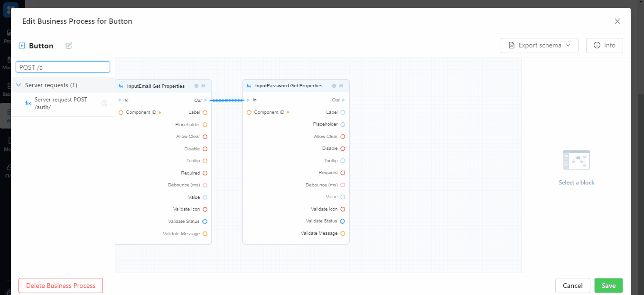Click Cancel to discard changes

[x=572, y=286]
